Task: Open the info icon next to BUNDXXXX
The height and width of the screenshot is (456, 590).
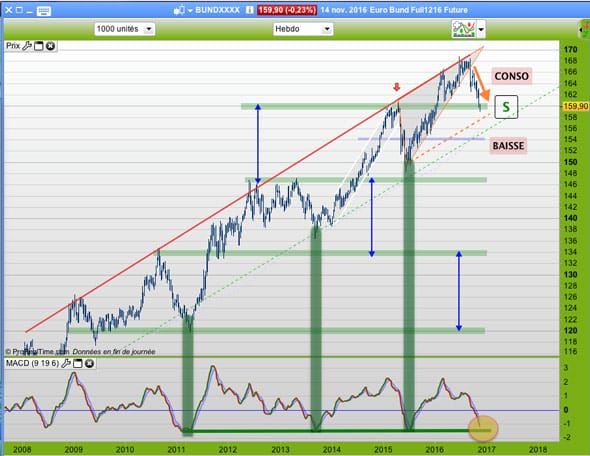Action: (249, 10)
